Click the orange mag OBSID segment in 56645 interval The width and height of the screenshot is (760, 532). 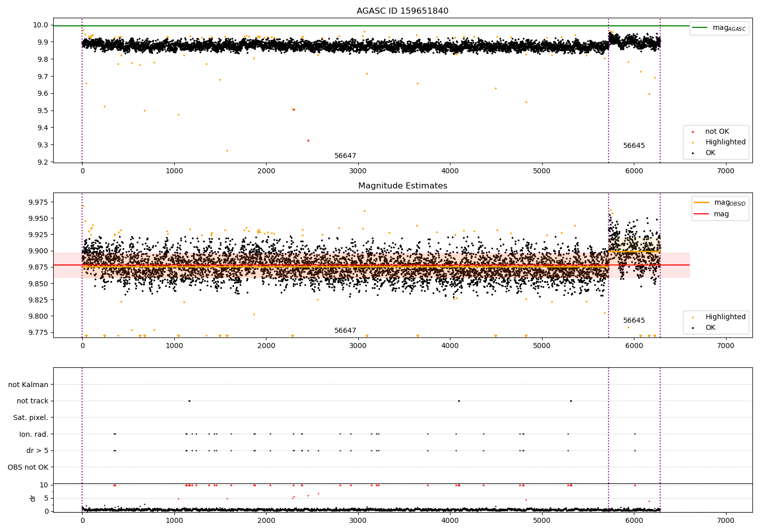(x=634, y=251)
